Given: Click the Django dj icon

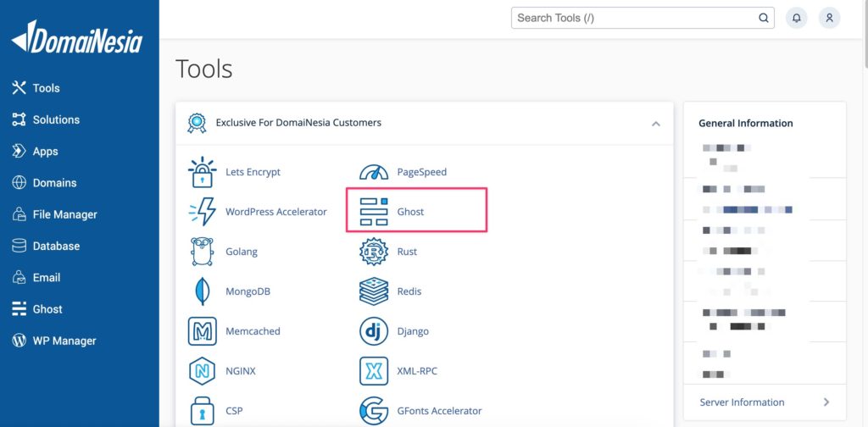Looking at the screenshot, I should [374, 331].
